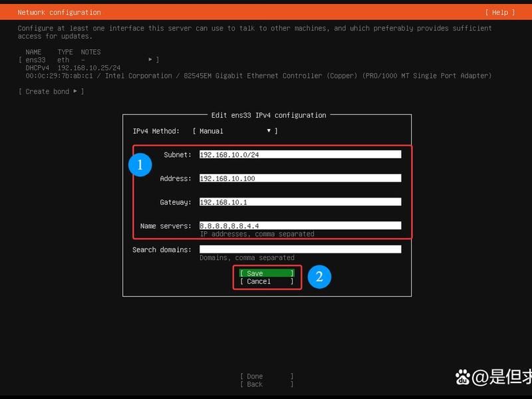The height and width of the screenshot is (399, 532).
Task: Click the 'IP addresses, comma separated' hint
Action: (257, 234)
